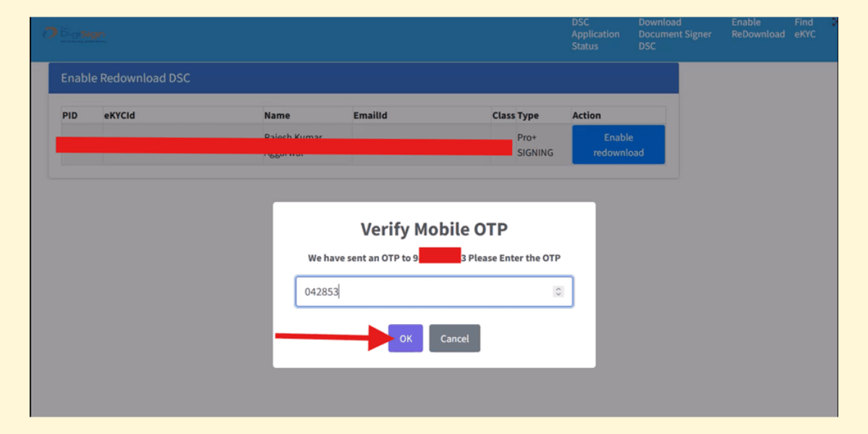Click the DigiSign logo in the header
The width and height of the screenshot is (868, 434).
[75, 35]
